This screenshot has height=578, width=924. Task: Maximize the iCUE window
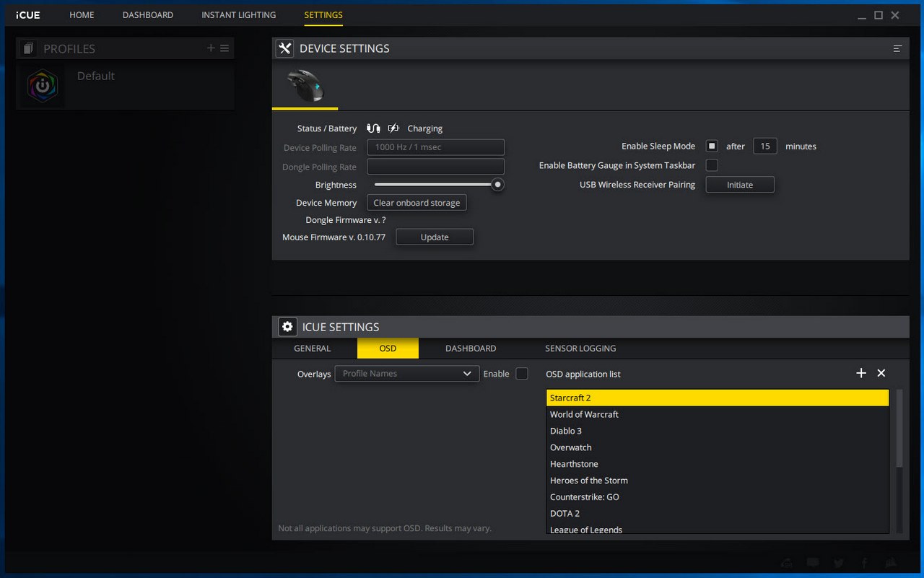click(x=879, y=15)
